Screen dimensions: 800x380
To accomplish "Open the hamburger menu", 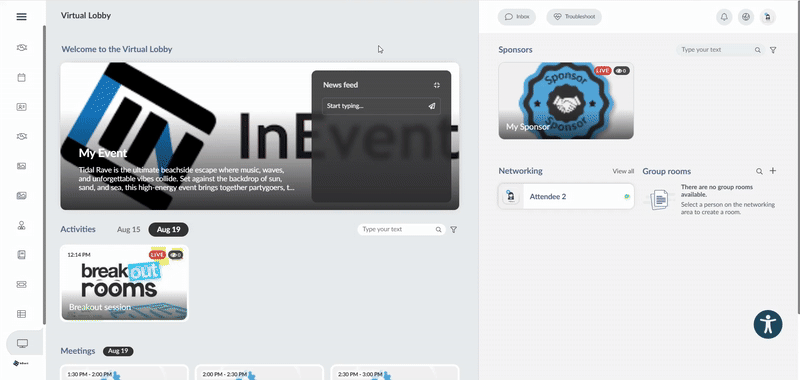I will (x=21, y=17).
